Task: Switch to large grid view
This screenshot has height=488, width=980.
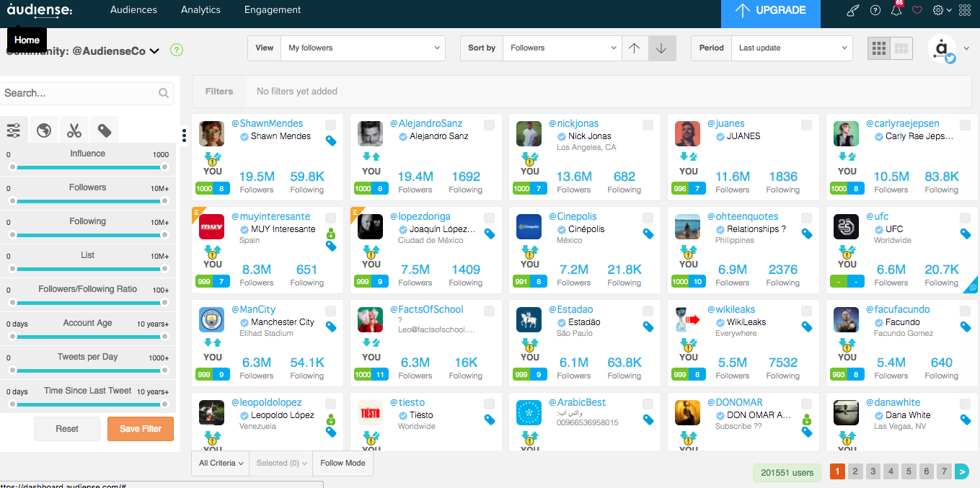Action: click(x=879, y=48)
